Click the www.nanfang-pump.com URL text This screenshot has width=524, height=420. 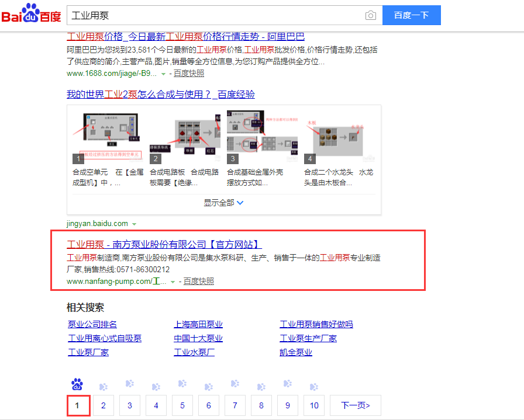[116, 282]
